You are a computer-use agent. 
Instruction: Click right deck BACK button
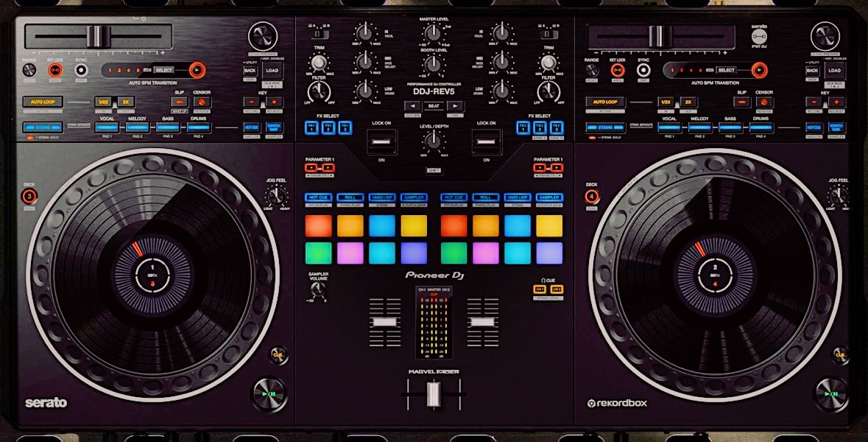[812, 70]
